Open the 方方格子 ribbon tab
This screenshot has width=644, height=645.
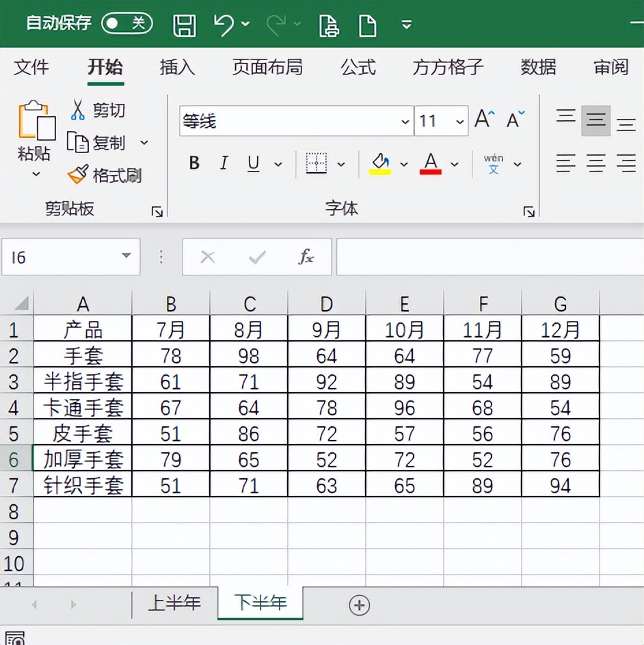pos(448,68)
